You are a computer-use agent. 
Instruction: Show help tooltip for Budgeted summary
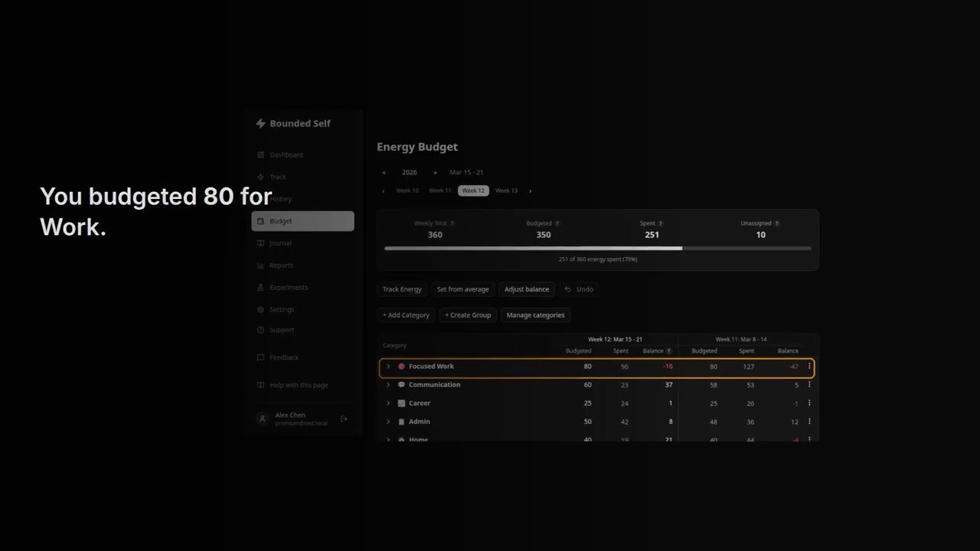[557, 223]
